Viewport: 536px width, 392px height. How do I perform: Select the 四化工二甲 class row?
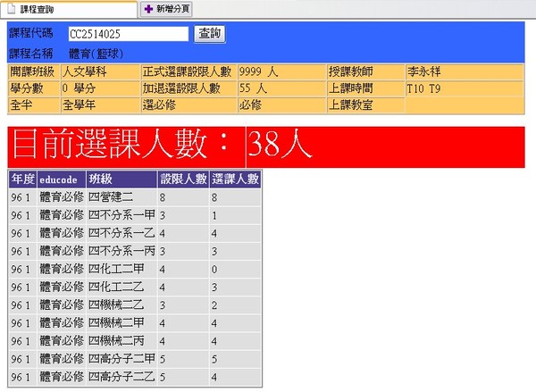(135, 270)
